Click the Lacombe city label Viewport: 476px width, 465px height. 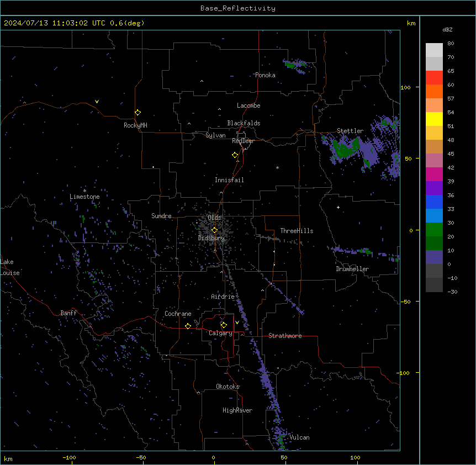[248, 105]
